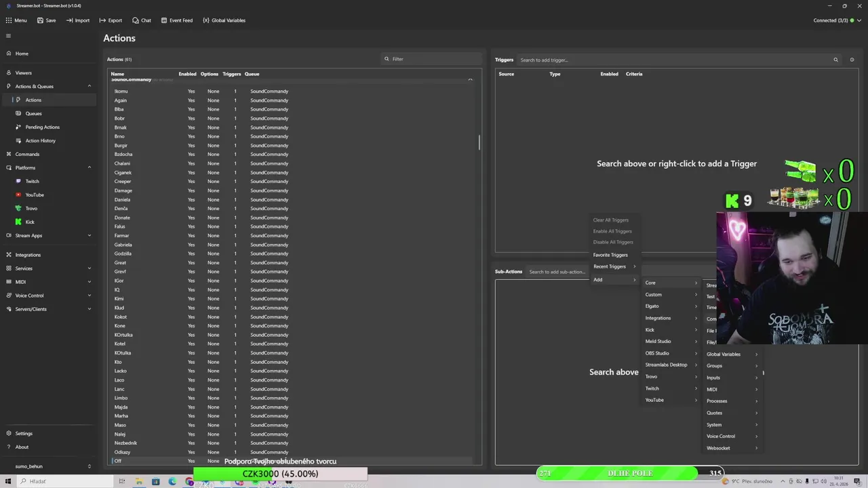Select the Godzilla action row

point(290,253)
